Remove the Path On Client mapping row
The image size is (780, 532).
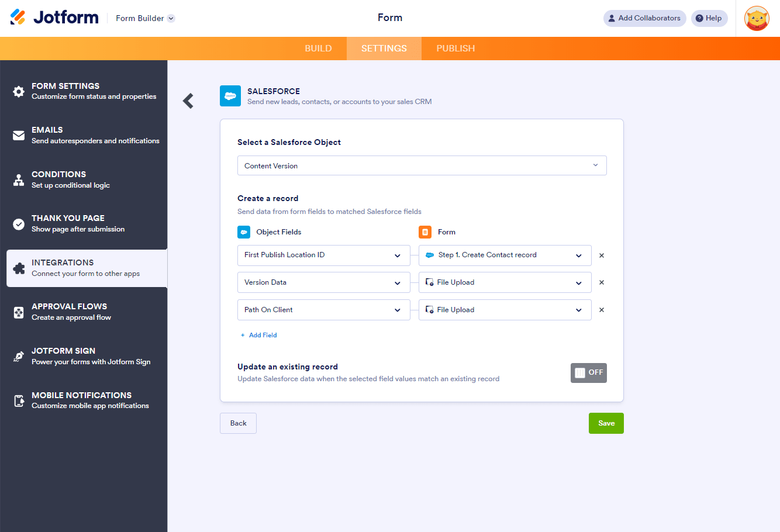[602, 310]
